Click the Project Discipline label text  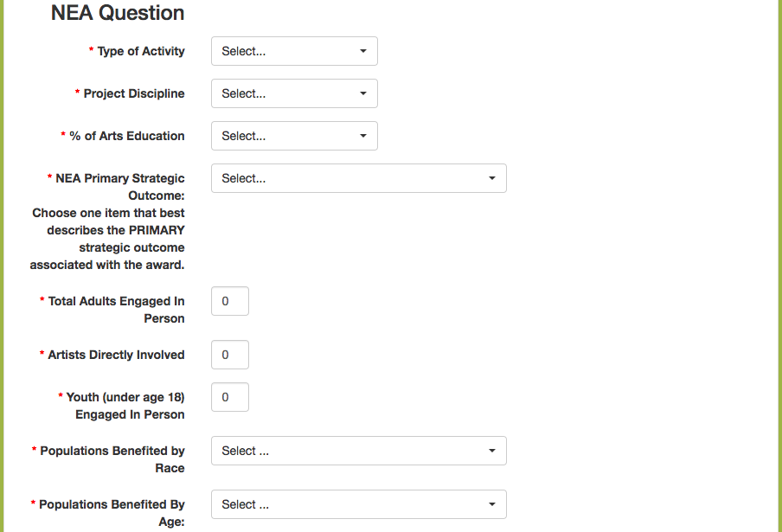pos(134,93)
